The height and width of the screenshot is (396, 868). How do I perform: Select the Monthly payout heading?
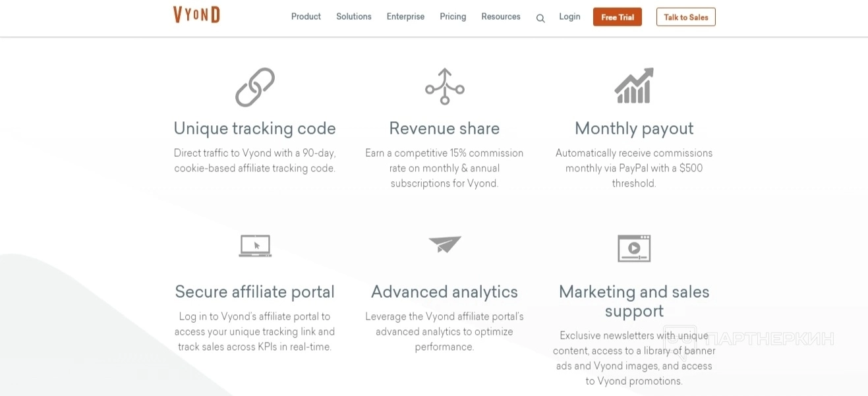634,128
